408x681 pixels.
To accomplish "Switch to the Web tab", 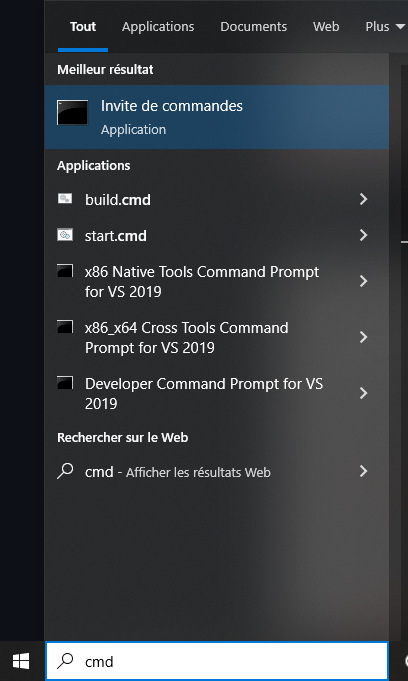I will pos(326,26).
